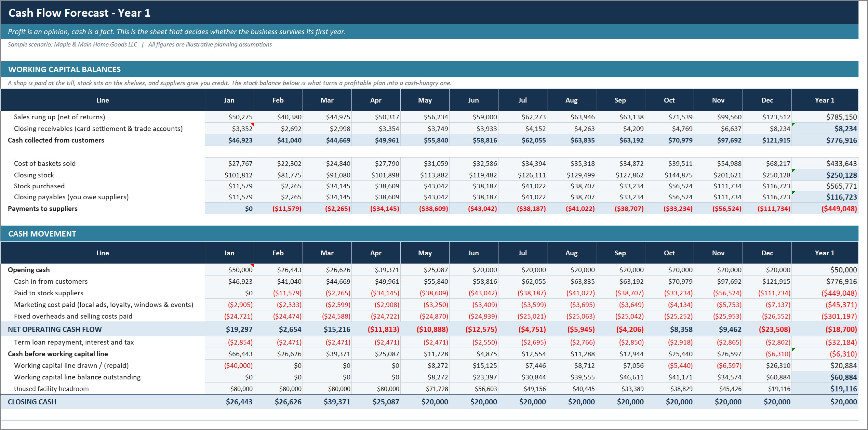Select NET OPERATING CASH FLOW row label
This screenshot has width=868, height=430.
[x=55, y=329]
